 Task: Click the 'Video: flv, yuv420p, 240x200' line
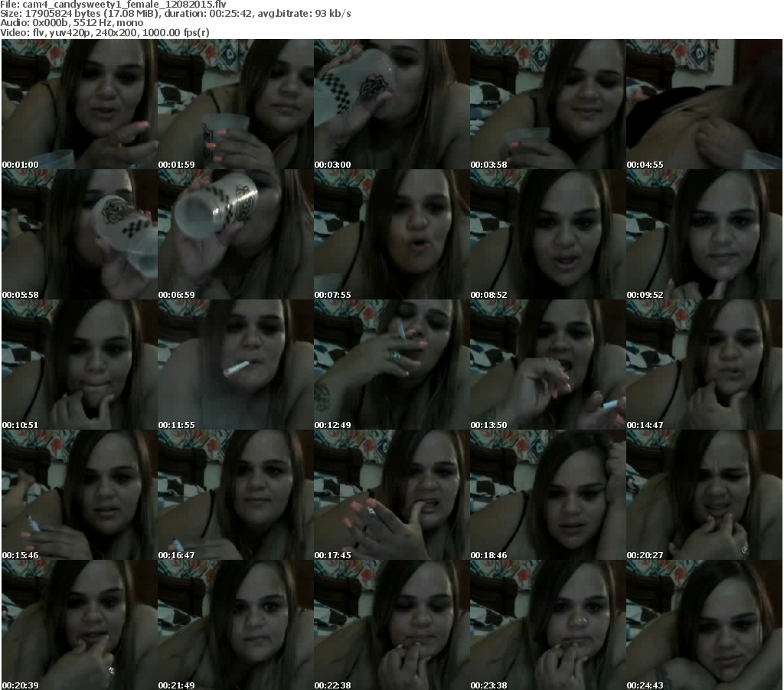104,32
